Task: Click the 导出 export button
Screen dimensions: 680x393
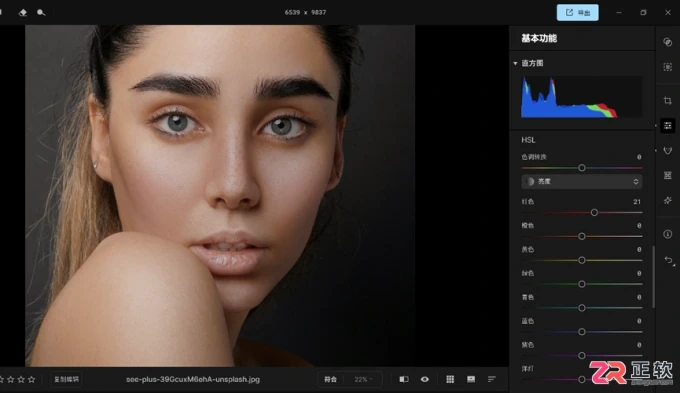Action: pos(578,13)
